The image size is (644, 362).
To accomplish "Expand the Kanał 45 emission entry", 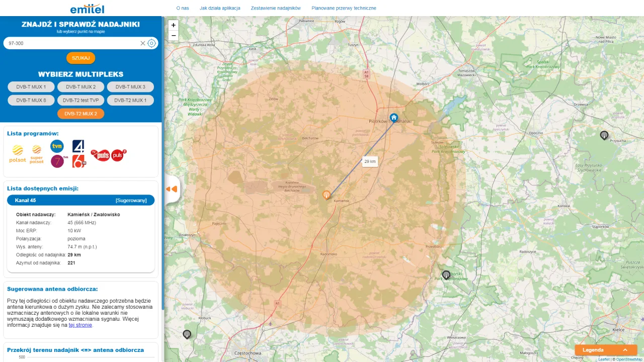I will 80,200.
